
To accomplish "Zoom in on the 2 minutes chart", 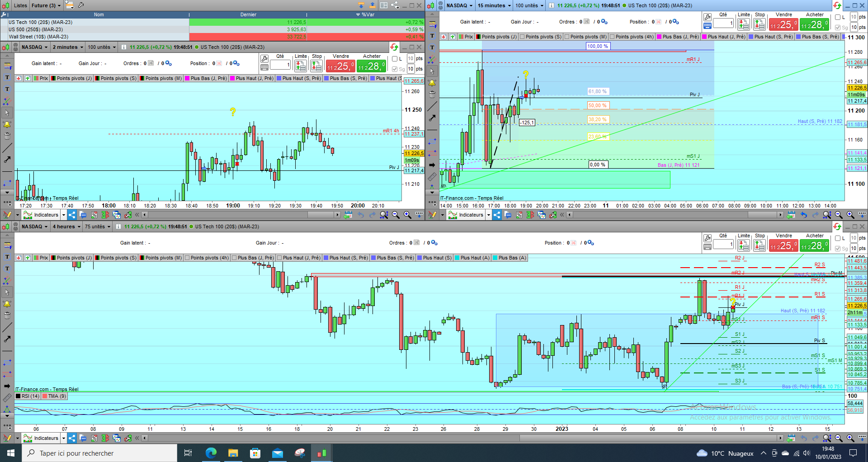I will [407, 215].
